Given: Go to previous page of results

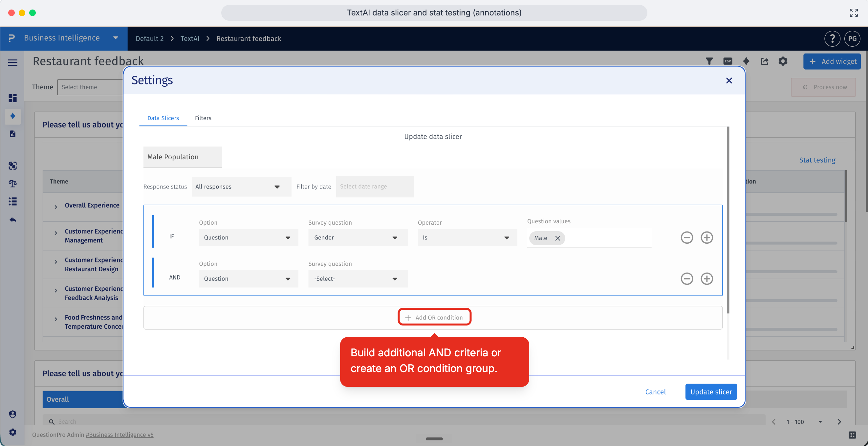Looking at the screenshot, I should coord(774,422).
